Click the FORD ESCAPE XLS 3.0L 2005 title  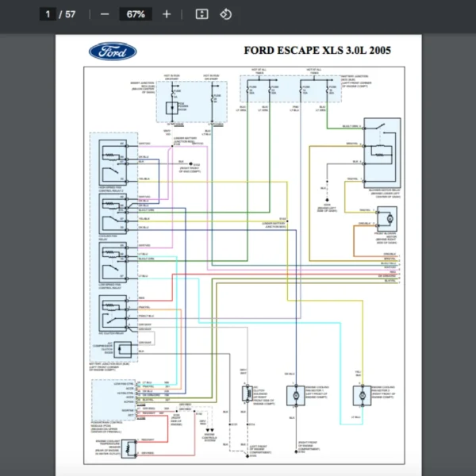pos(317,51)
